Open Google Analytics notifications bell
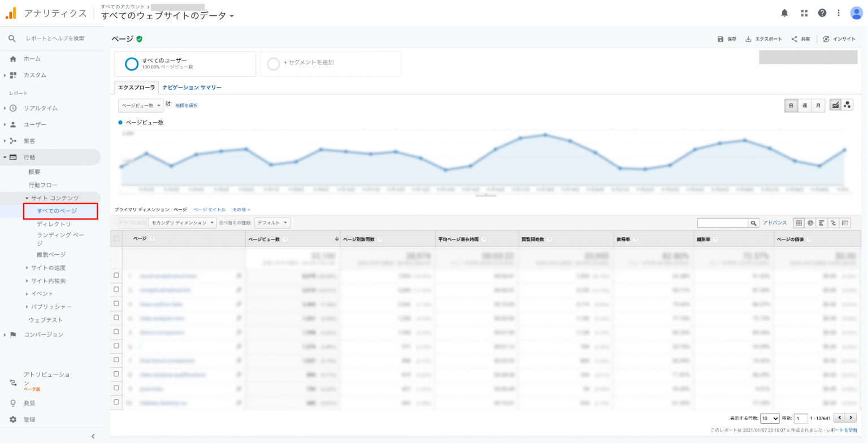This screenshot has height=444, width=868. [x=784, y=12]
